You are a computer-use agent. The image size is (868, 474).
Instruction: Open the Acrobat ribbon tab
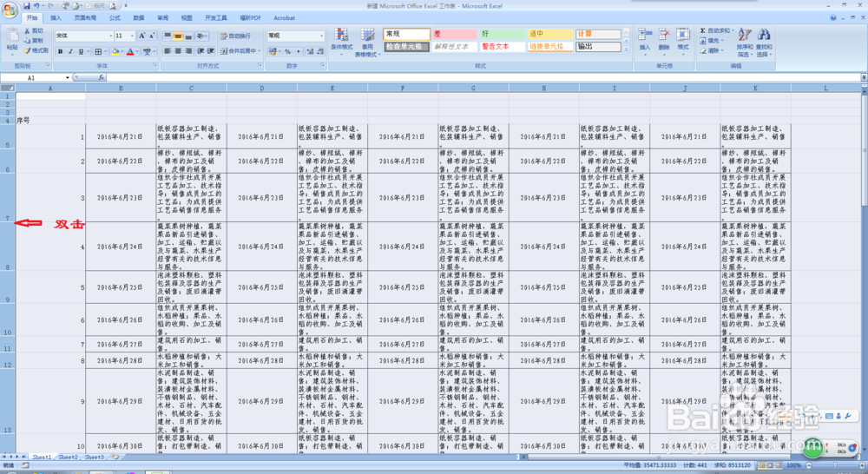click(x=284, y=17)
